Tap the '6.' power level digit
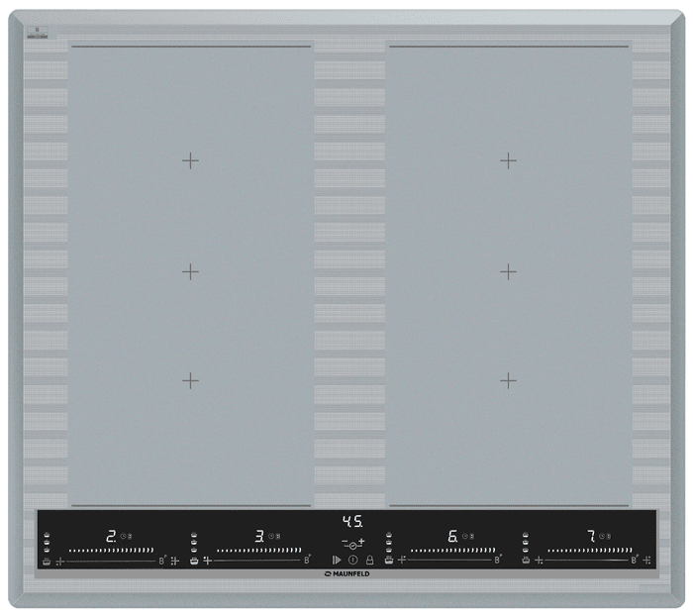Viewport: 693px width, 616px height. (x=453, y=536)
